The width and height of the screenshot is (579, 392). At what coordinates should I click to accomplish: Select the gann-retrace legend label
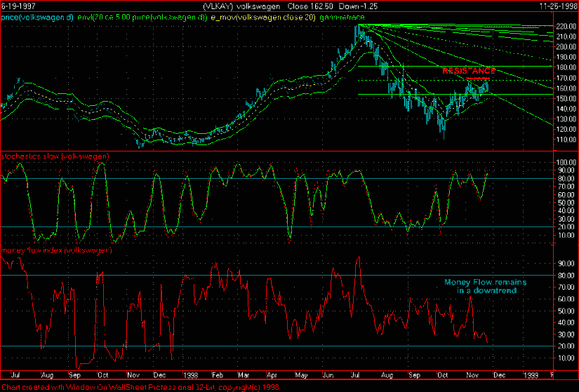click(x=342, y=18)
